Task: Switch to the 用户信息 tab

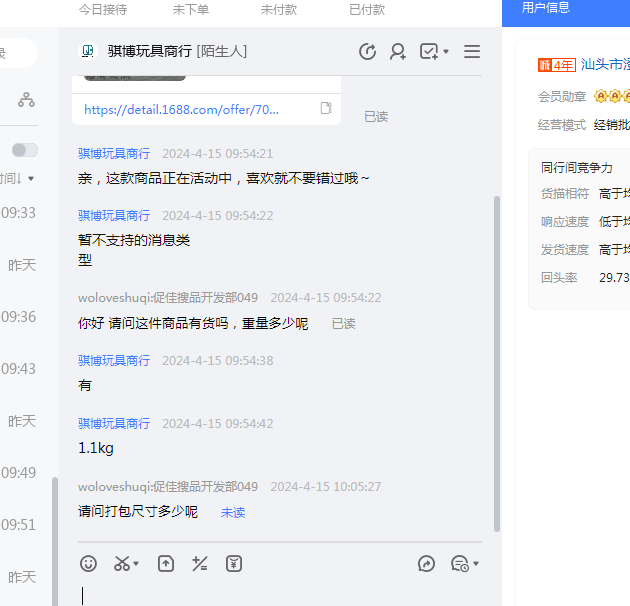Action: pyautogui.click(x=546, y=8)
